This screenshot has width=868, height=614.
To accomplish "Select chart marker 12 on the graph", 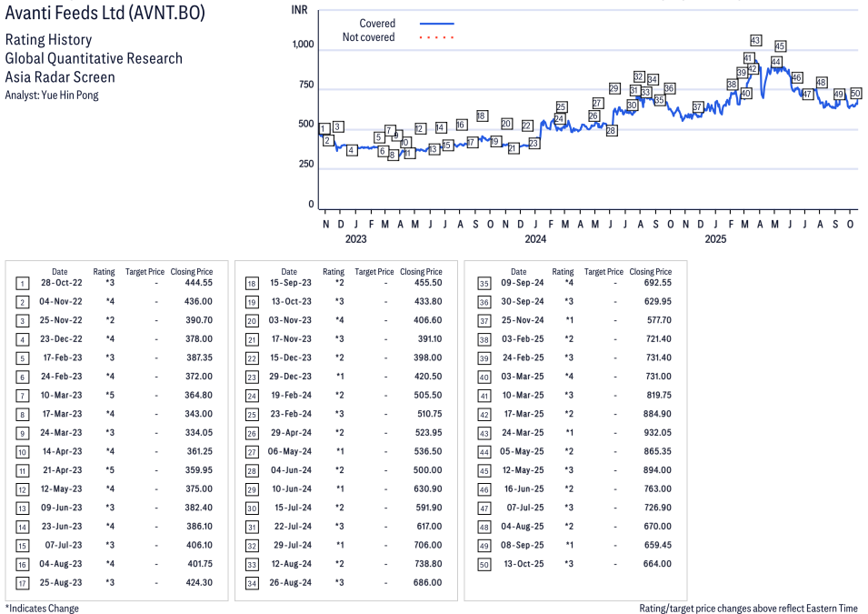I will [x=420, y=128].
